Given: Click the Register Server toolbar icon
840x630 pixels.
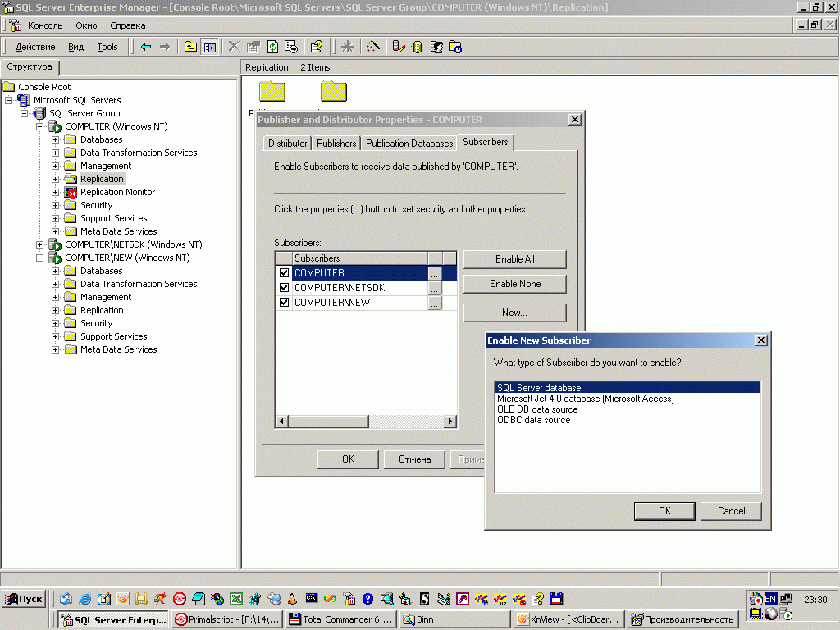Looking at the screenshot, I should [x=398, y=47].
